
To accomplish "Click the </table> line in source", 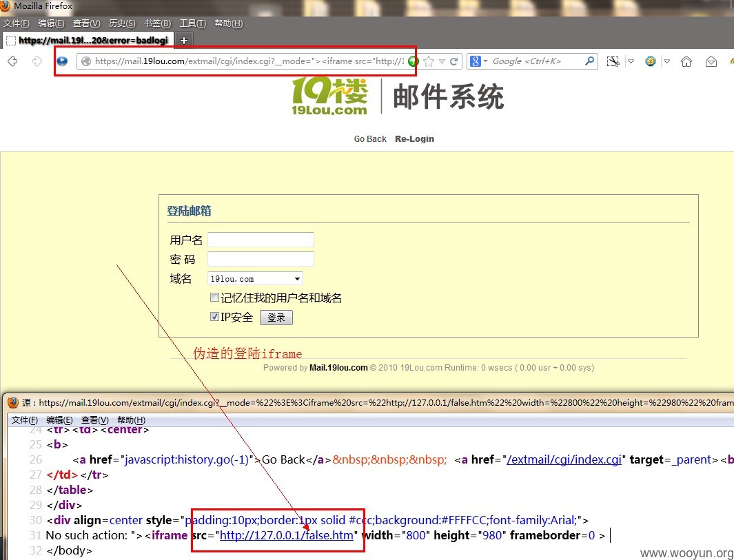I will (x=70, y=490).
